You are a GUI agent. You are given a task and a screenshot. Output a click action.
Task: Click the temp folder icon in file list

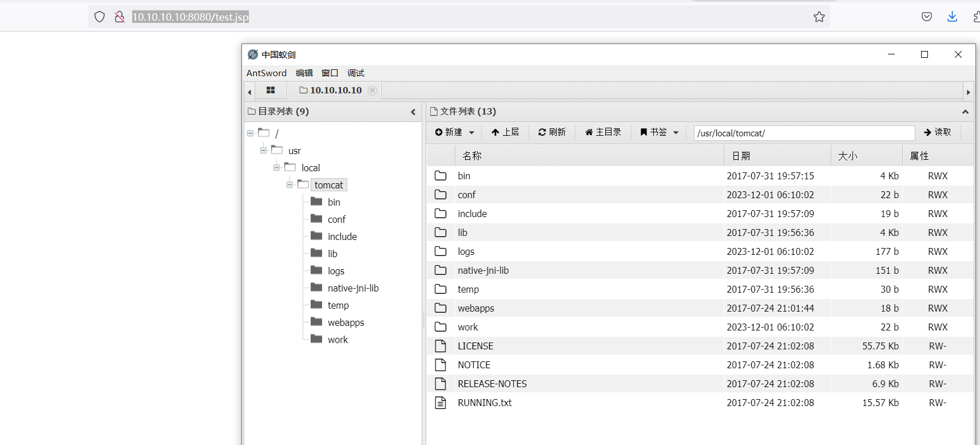point(441,289)
